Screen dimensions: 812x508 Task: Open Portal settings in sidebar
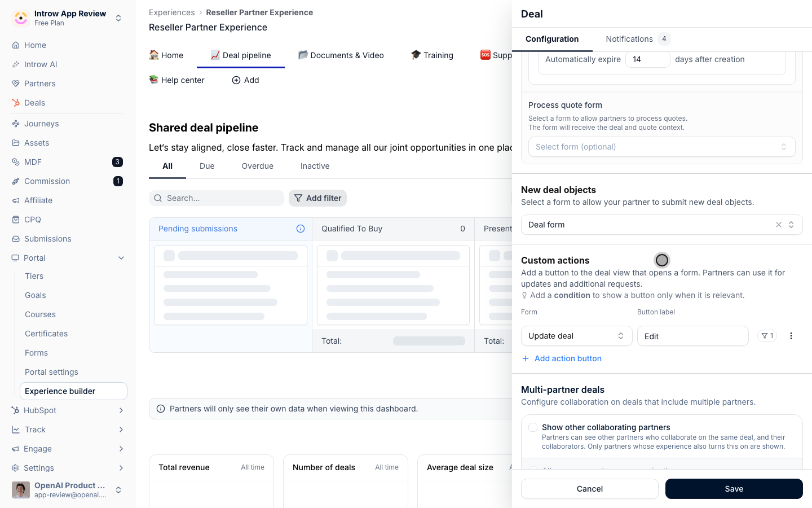tap(51, 372)
